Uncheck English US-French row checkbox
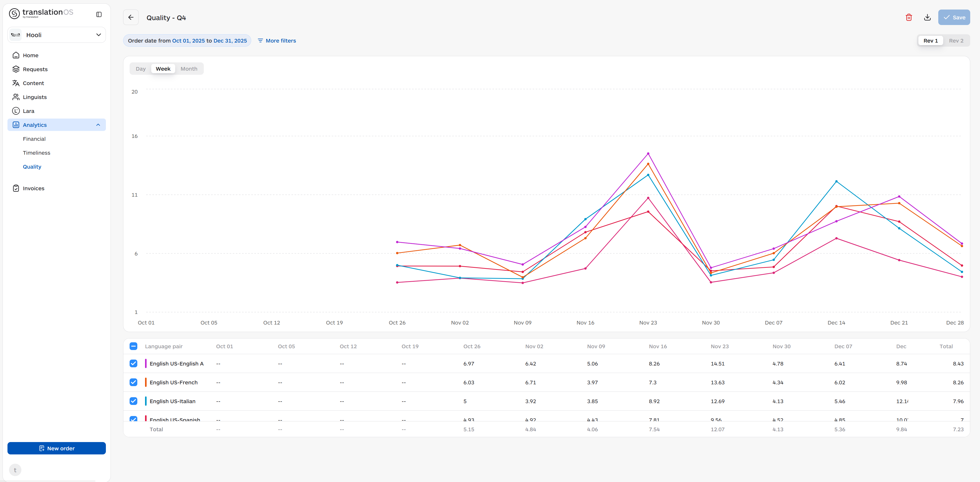The width and height of the screenshot is (980, 482). [x=133, y=382]
